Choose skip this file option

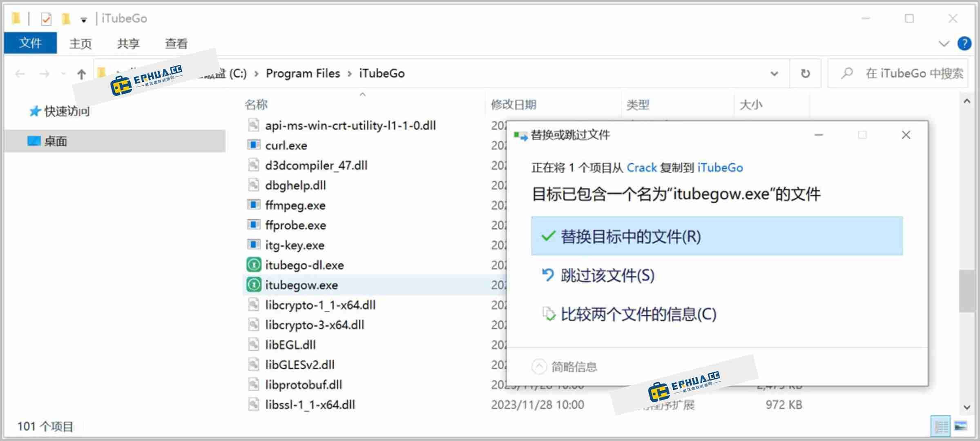point(717,275)
